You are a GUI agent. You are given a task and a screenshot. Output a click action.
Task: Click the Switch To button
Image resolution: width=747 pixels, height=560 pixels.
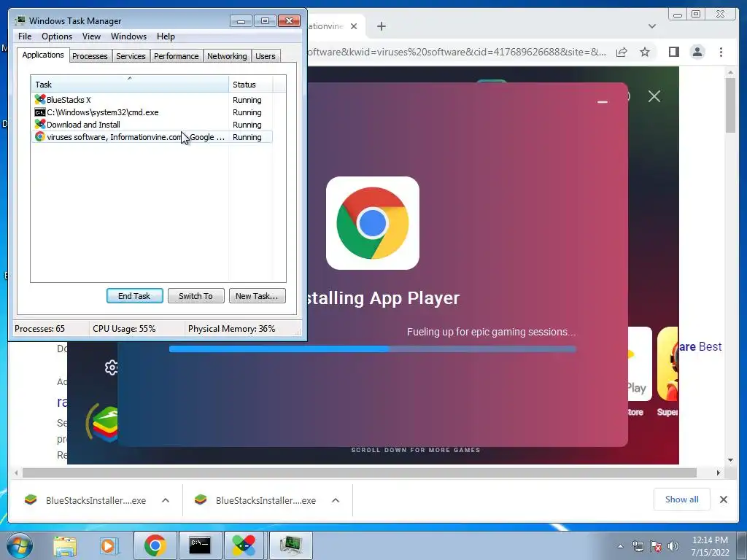(196, 296)
